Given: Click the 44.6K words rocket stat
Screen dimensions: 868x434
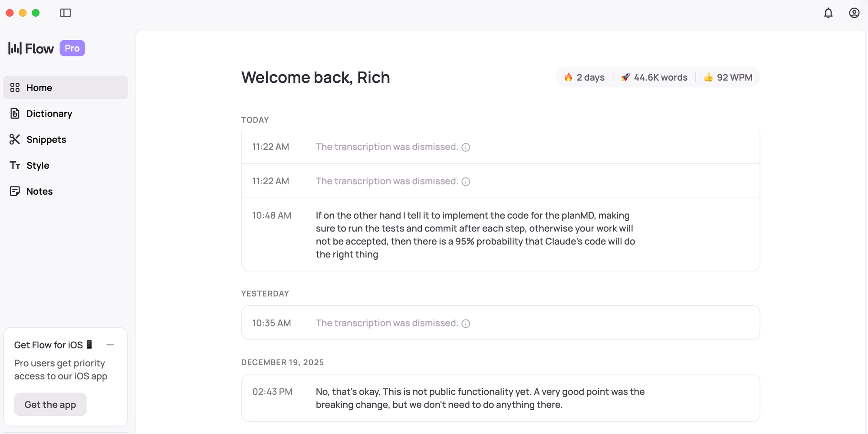Looking at the screenshot, I should click(x=654, y=77).
